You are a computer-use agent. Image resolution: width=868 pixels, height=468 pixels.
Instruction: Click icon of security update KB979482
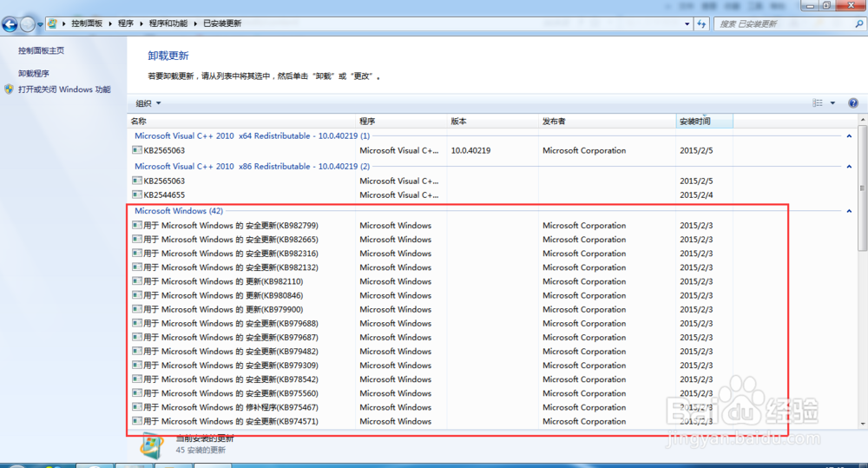click(x=137, y=351)
